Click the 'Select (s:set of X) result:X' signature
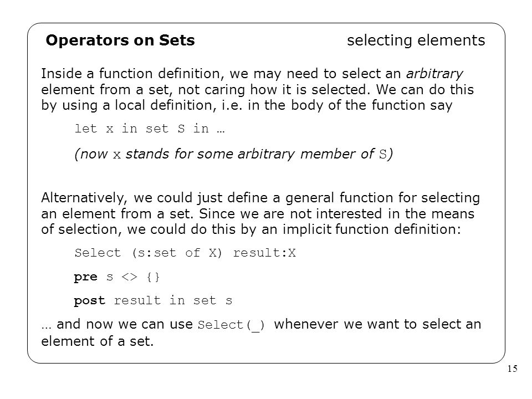This screenshot has width=532, height=399. pyautogui.click(x=185, y=253)
